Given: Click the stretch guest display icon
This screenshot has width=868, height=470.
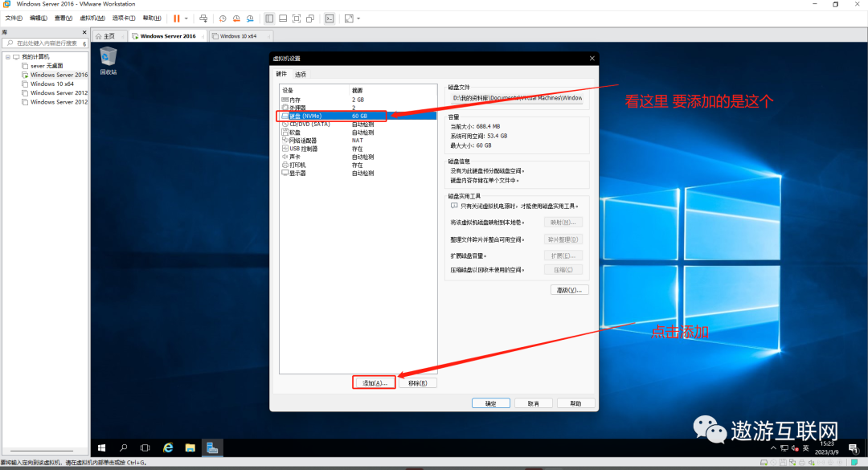Looking at the screenshot, I should pyautogui.click(x=349, y=18).
